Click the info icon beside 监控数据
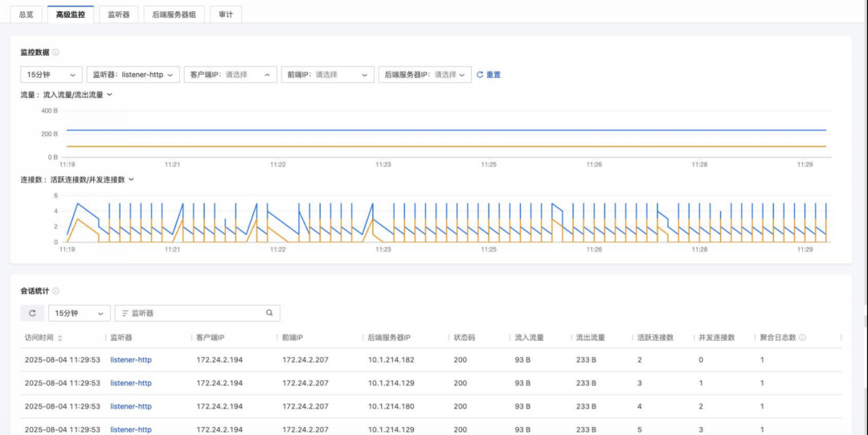The width and height of the screenshot is (868, 435). coord(55,52)
